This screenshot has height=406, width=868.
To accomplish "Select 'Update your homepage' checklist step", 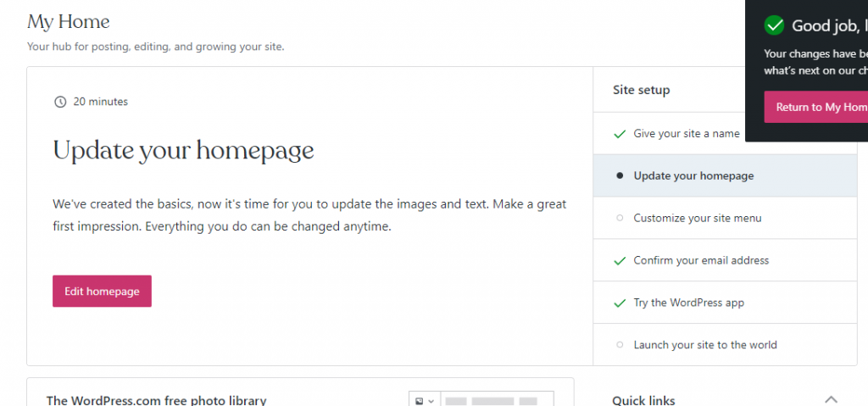I will coord(726,175).
